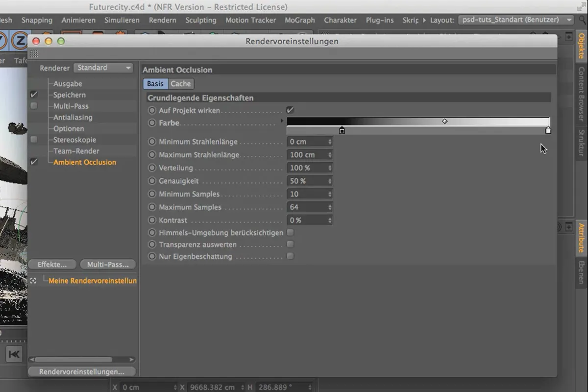The image size is (588, 392).
Task: Click the Minimum Samples value field
Action: pyautogui.click(x=310, y=194)
